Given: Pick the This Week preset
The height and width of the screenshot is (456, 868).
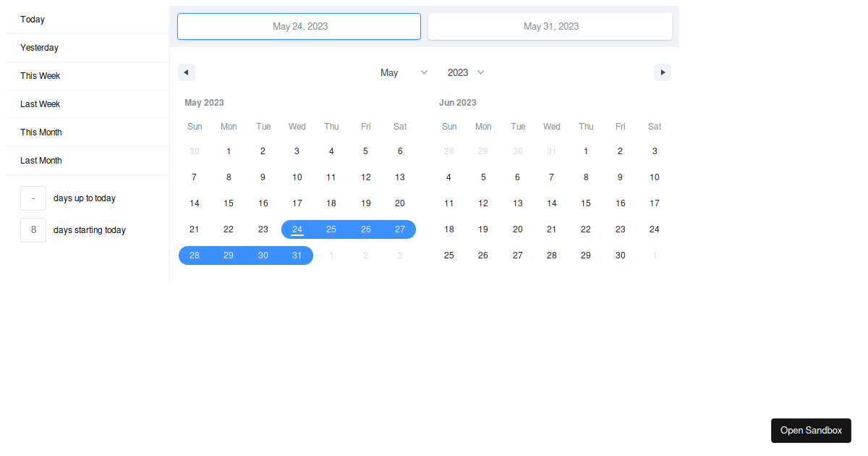Looking at the screenshot, I should (41, 76).
